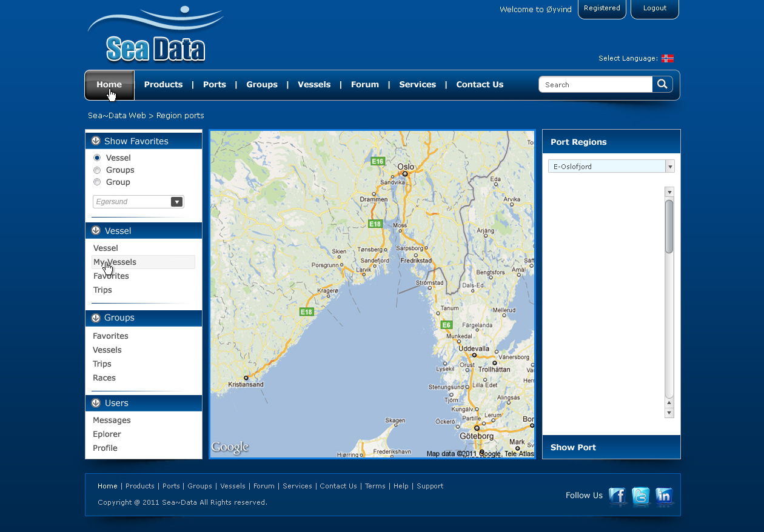Open My Vessels link in sidebar

click(115, 262)
